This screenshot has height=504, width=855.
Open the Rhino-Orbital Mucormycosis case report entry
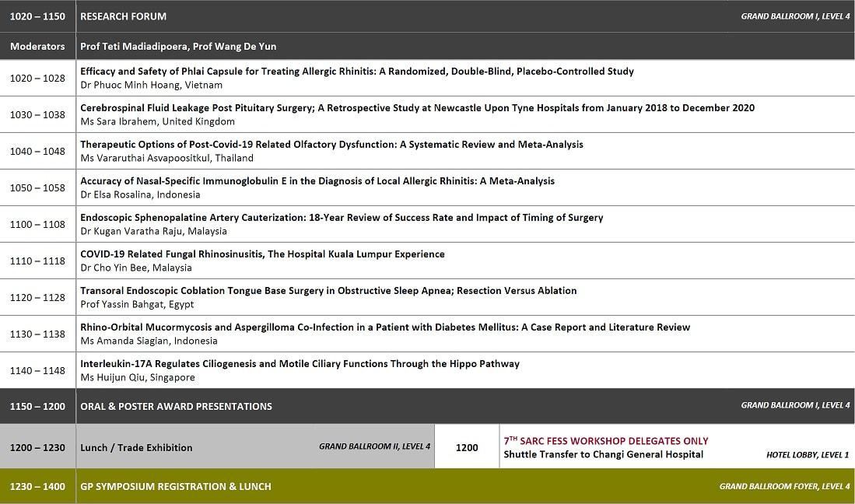coord(385,327)
